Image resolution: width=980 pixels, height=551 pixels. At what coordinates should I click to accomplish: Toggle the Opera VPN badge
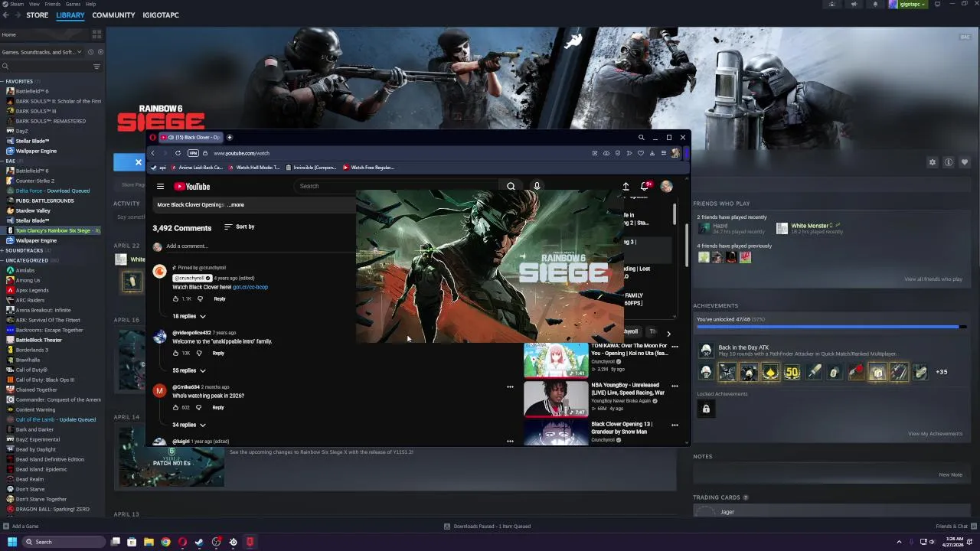pyautogui.click(x=192, y=153)
